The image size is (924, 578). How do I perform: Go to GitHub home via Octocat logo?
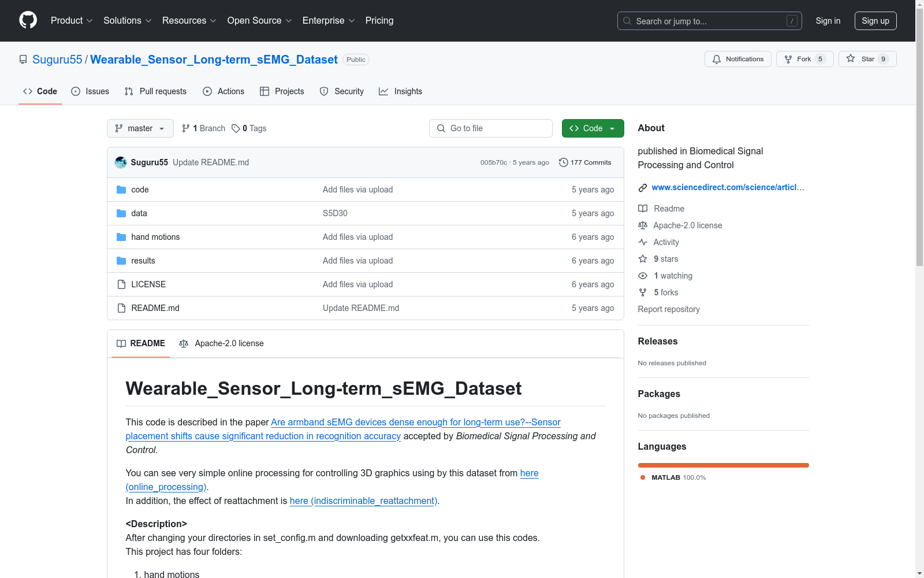point(28,20)
